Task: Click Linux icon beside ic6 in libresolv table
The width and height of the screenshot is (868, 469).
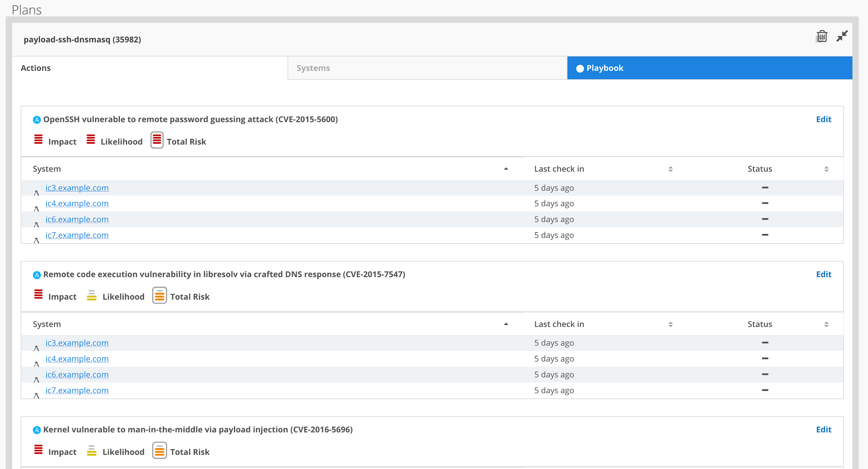Action: (x=36, y=380)
